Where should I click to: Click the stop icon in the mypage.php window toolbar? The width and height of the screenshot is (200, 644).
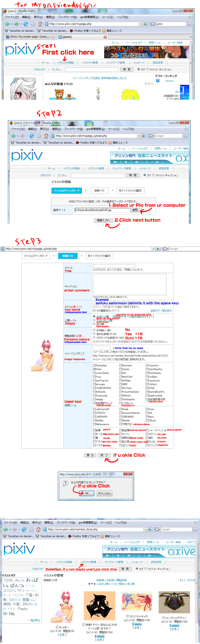pyautogui.click(x=33, y=24)
